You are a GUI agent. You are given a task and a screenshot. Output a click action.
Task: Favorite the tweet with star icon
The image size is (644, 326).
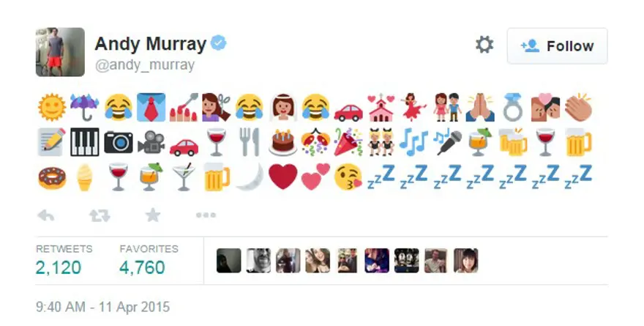click(153, 215)
